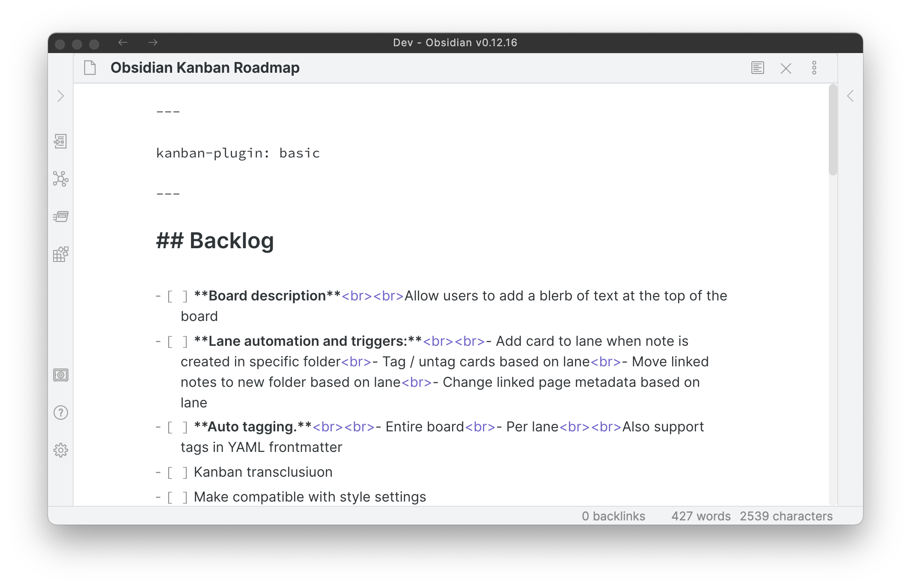Click the vertical scrollbar thumb of the editor
This screenshot has height=588, width=911.
pyautogui.click(x=833, y=130)
